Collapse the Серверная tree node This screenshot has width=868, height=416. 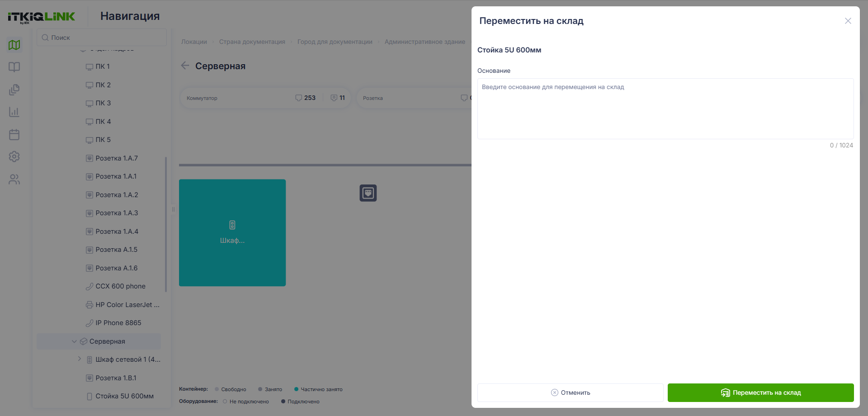point(74,341)
